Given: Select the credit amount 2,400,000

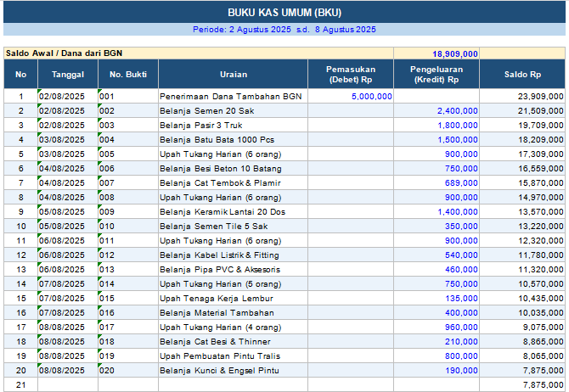Looking at the screenshot, I should pos(437,110).
